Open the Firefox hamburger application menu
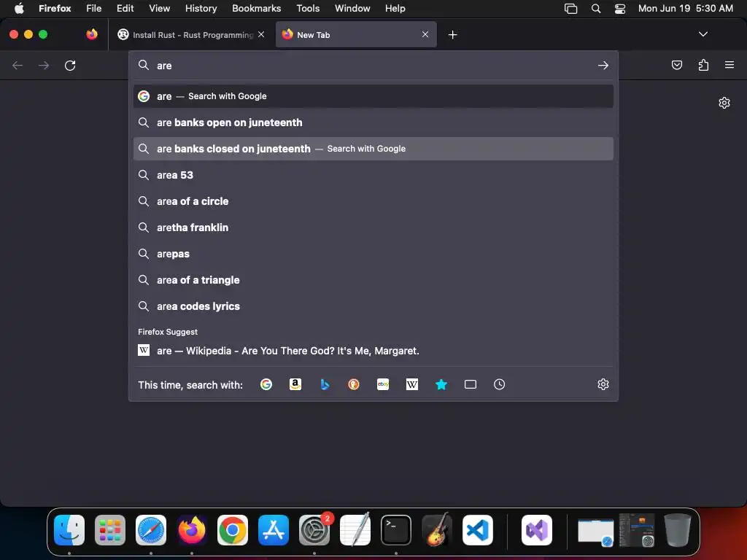Viewport: 747px width, 560px height. (x=729, y=65)
